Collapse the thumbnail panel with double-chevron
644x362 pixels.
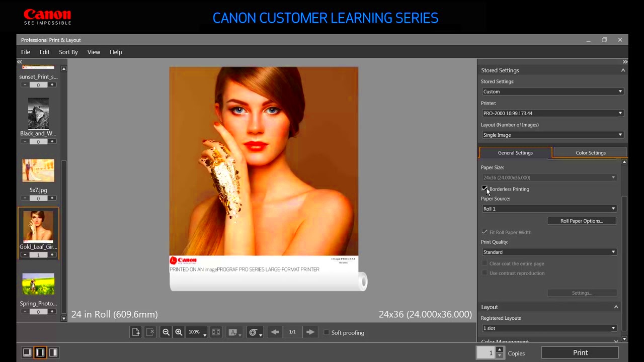tap(19, 62)
